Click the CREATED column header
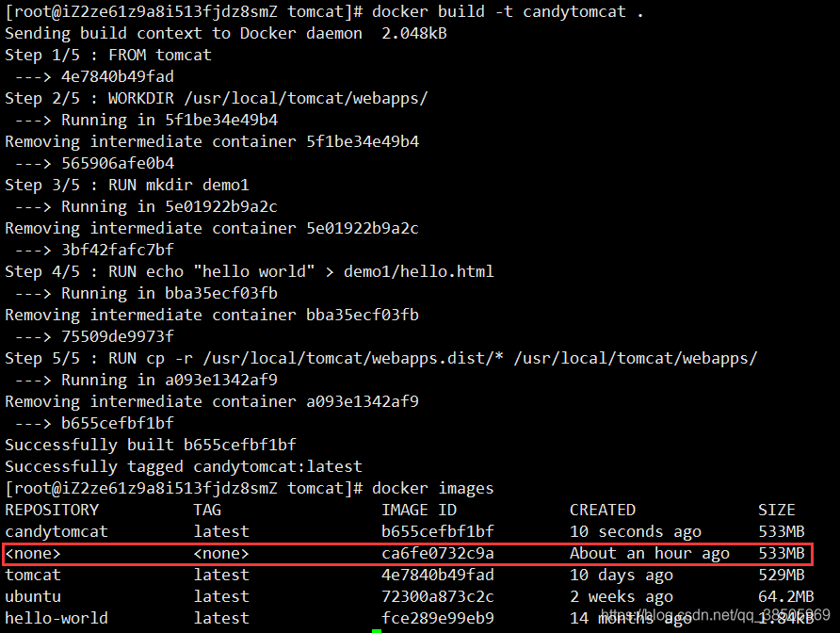The height and width of the screenshot is (633, 840). point(603,510)
